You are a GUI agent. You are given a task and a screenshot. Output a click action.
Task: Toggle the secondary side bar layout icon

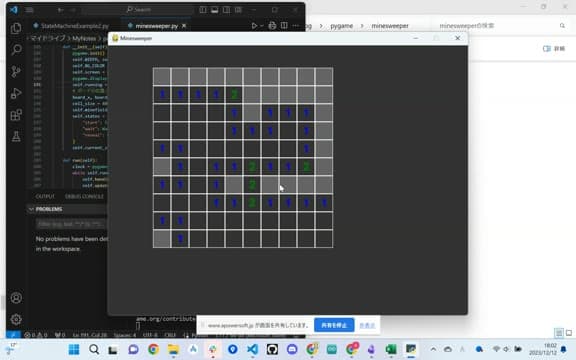coord(227,10)
